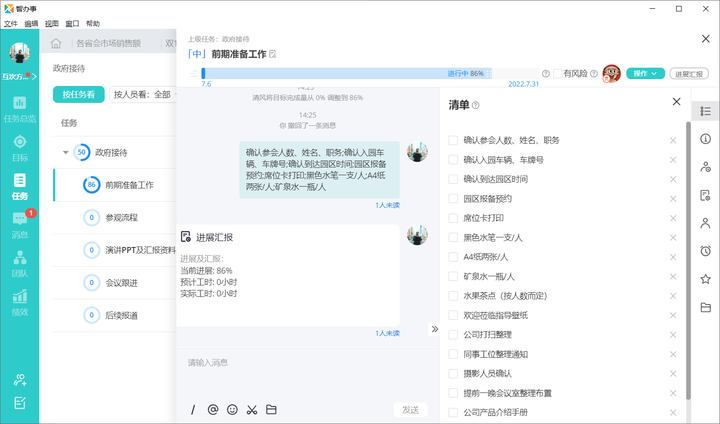Check 黑色水笔一支/人 item
This screenshot has height=424, width=720.
(453, 237)
